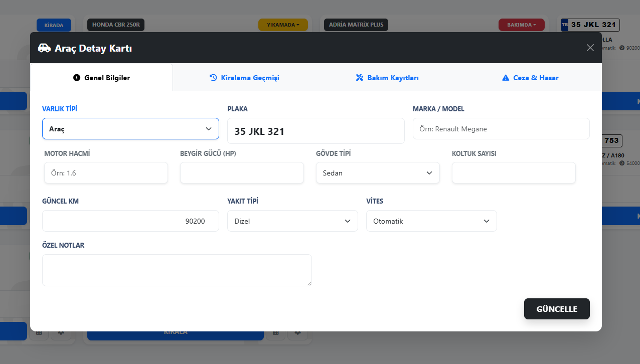Switch to Kiralama Geçmişi tab

[244, 78]
